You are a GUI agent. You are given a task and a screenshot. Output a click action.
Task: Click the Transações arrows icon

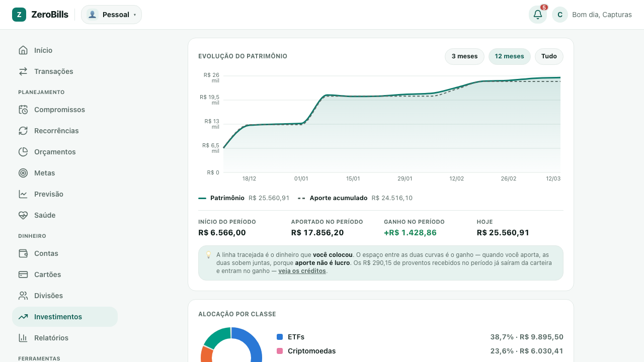[x=23, y=71]
